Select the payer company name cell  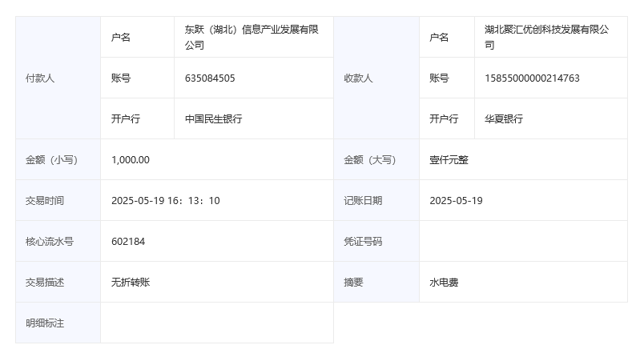coord(252,38)
